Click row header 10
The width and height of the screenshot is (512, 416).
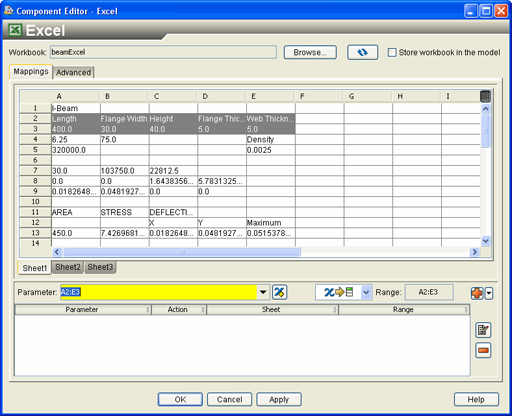(x=35, y=202)
